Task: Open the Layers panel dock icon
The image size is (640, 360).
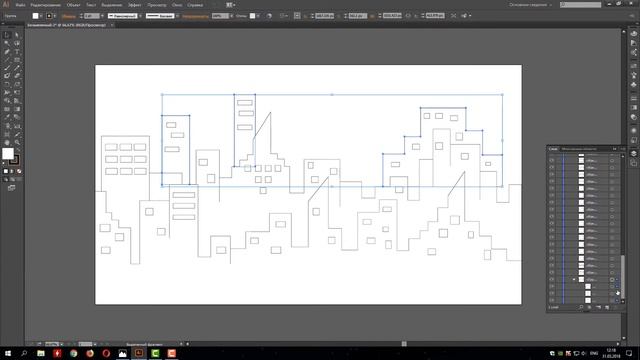Action: [633, 153]
